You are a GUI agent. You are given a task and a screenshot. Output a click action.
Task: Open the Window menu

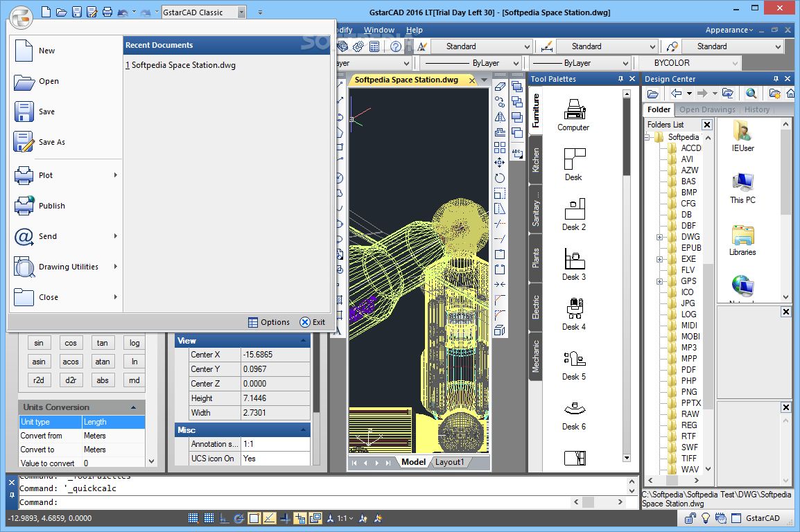pyautogui.click(x=379, y=30)
